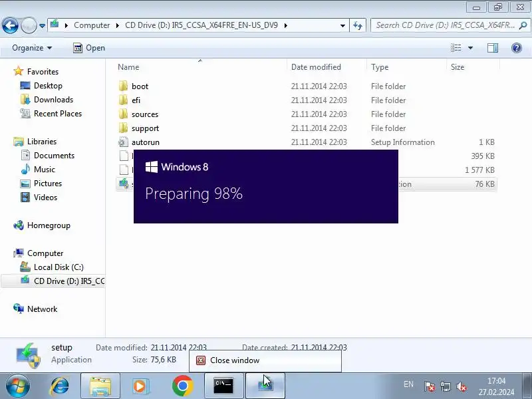532x399 pixels.
Task: Click the setup application icon in details pane
Action: coord(29,355)
